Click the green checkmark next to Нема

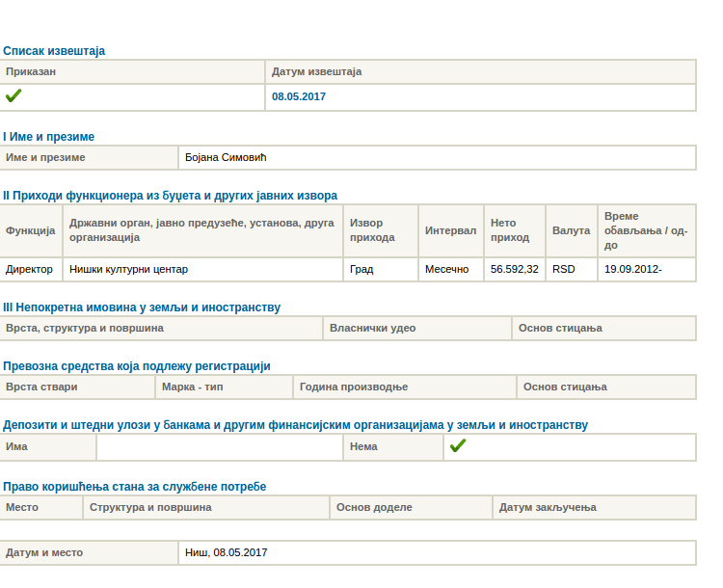point(458,446)
